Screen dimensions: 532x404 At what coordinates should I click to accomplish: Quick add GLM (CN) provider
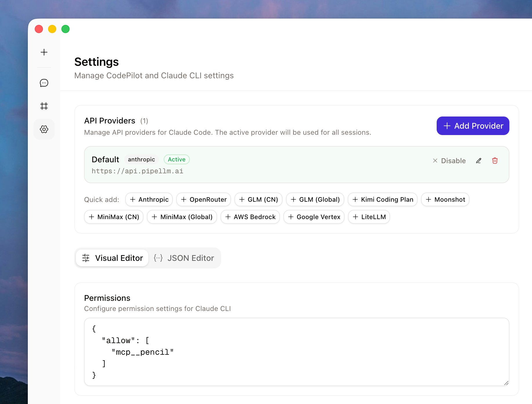click(258, 199)
